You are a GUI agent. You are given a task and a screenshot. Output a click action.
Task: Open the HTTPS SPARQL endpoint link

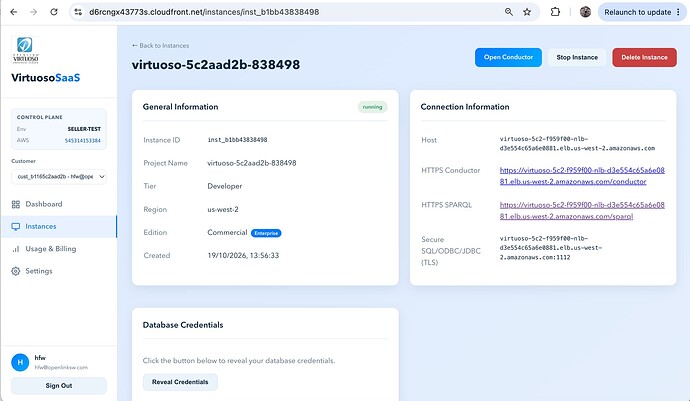[x=582, y=210]
